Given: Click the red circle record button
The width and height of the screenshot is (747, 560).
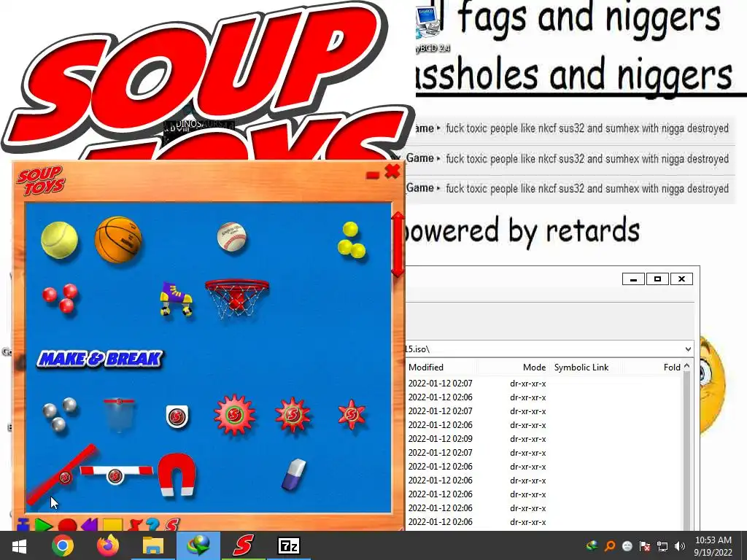Looking at the screenshot, I should click(x=67, y=525).
